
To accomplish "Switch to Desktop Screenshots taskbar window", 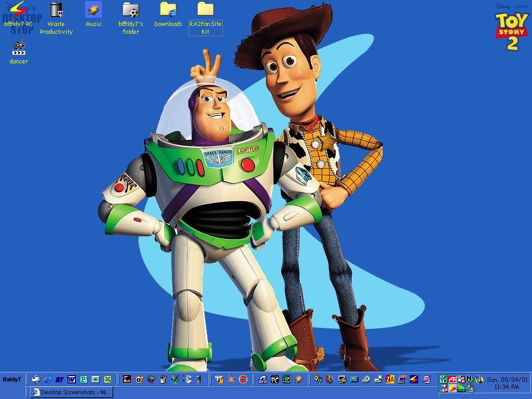I will click(x=71, y=392).
